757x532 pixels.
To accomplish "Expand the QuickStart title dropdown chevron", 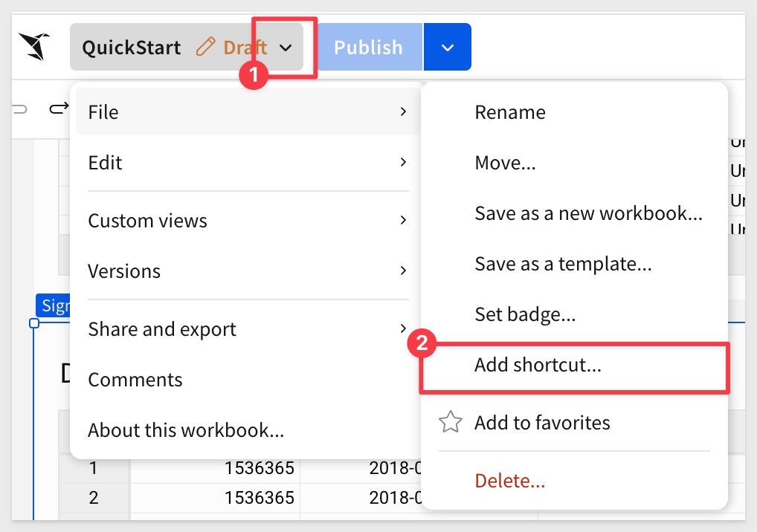I will tap(286, 48).
